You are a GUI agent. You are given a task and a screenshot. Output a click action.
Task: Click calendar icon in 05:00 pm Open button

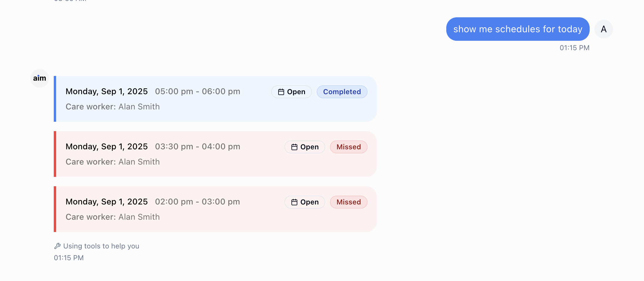[281, 92]
